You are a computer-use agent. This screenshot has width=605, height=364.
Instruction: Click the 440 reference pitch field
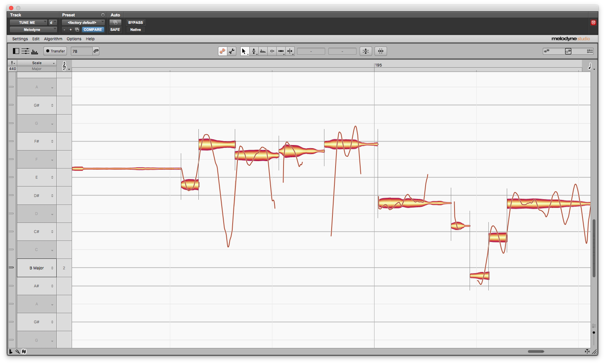click(x=13, y=69)
